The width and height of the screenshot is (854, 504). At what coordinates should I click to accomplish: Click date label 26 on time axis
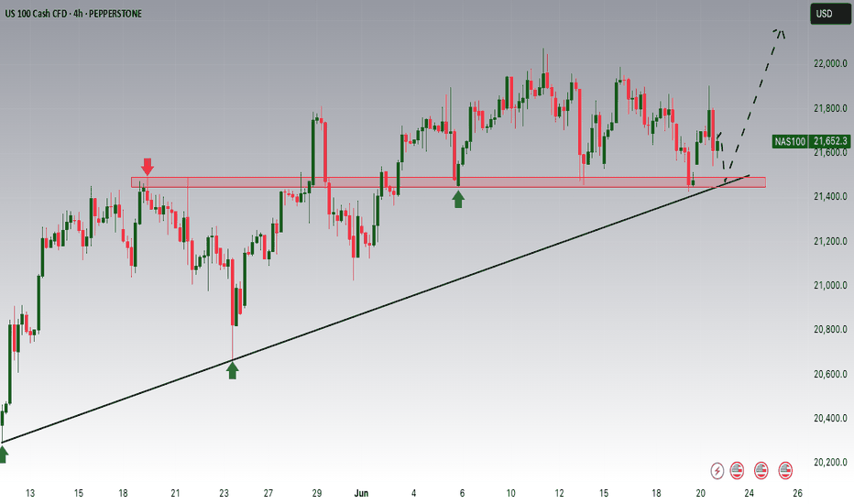pyautogui.click(x=798, y=493)
